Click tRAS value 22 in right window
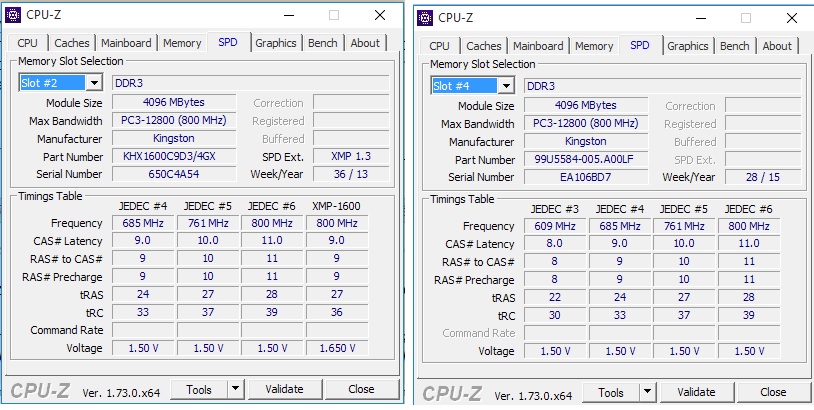 [554, 297]
